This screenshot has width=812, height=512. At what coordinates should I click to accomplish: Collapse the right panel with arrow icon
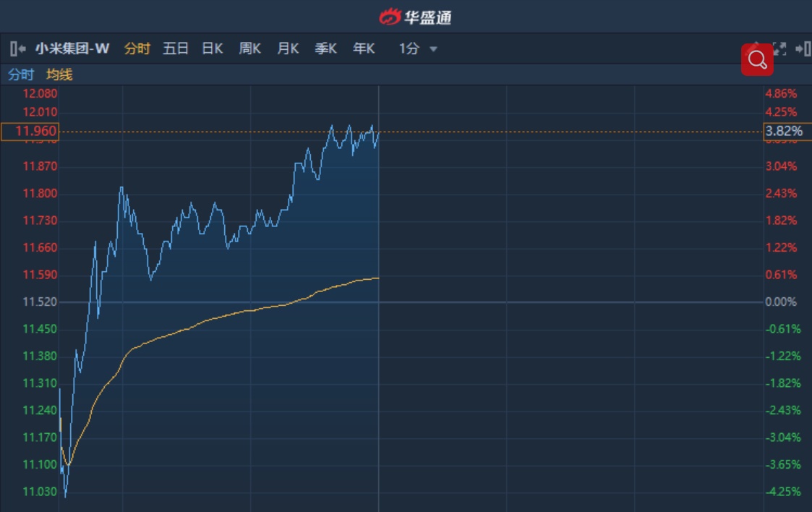coord(802,49)
